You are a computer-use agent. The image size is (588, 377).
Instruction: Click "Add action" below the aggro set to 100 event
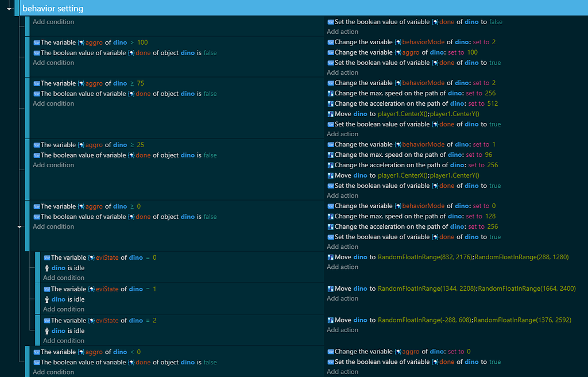[342, 73]
